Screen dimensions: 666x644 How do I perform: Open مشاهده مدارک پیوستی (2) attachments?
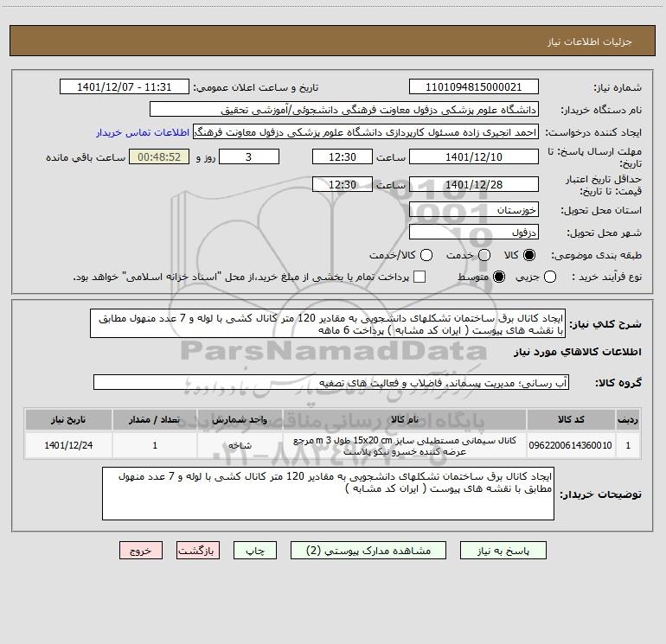coord(368,551)
